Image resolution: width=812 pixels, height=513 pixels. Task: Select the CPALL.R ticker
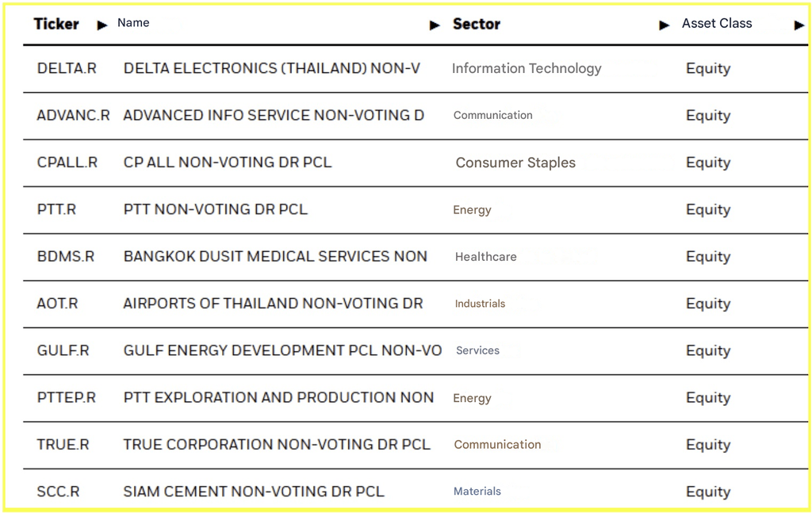pyautogui.click(x=67, y=163)
